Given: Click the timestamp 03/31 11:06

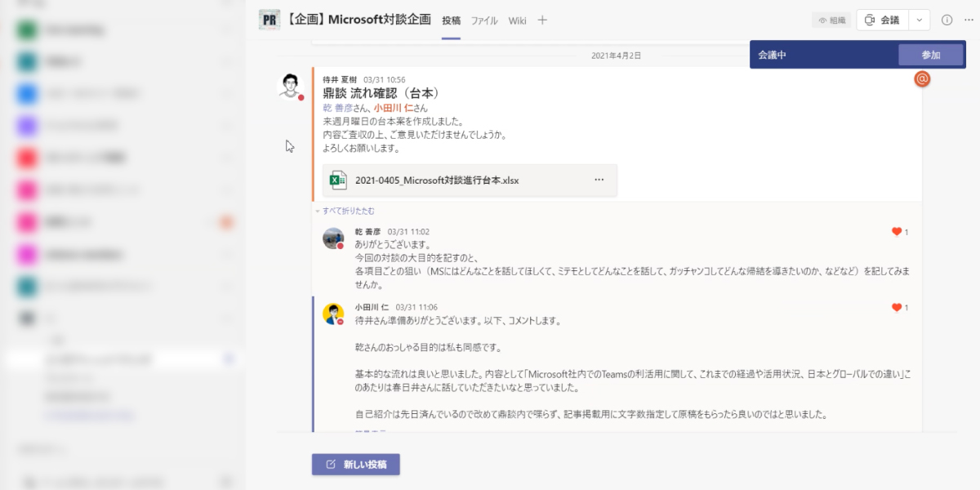Looking at the screenshot, I should click(416, 308).
